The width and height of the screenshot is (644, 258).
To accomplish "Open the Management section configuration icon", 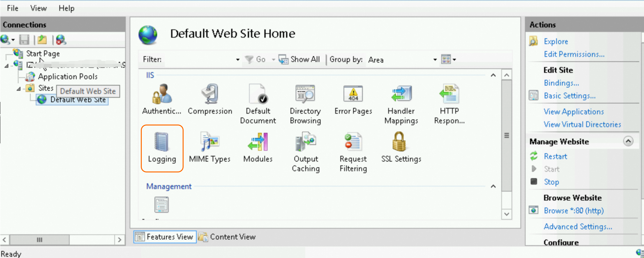I will pos(162,205).
